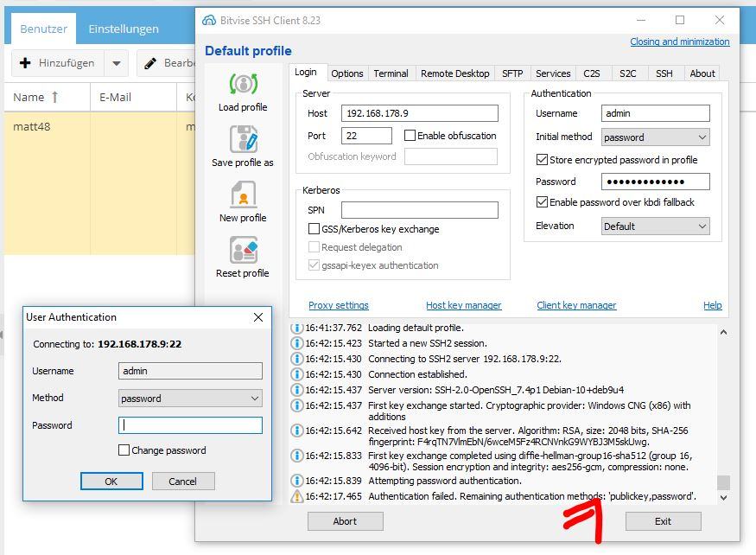Click 'Started a new SSH2 session.' log text
Screen dimensions: 756x555
coord(427,343)
